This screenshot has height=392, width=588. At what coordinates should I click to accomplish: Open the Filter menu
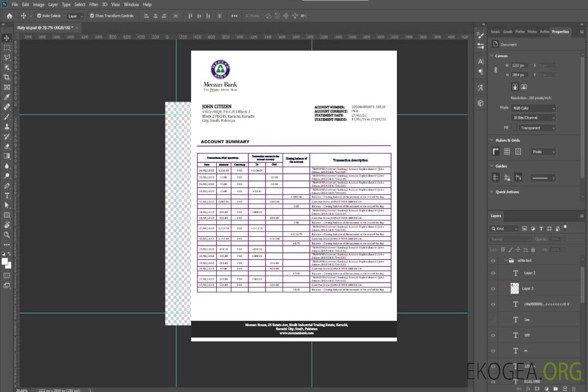click(x=94, y=4)
